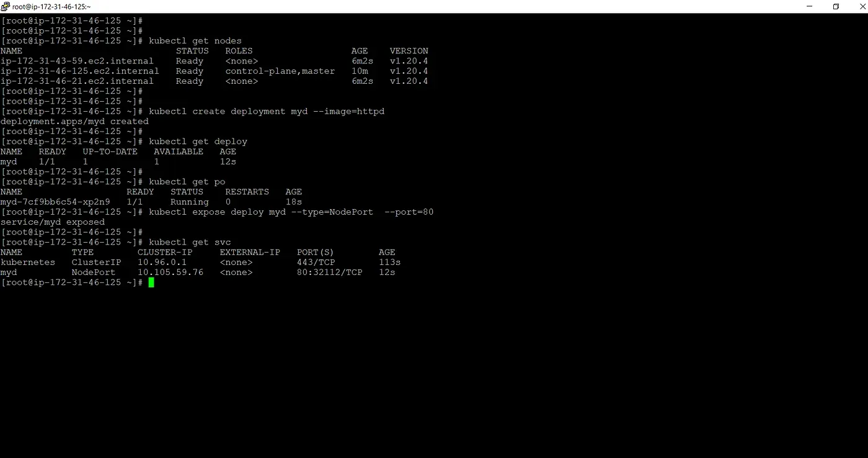This screenshot has height=458, width=868.
Task: Close the PuTTY session window
Action: tap(859, 6)
